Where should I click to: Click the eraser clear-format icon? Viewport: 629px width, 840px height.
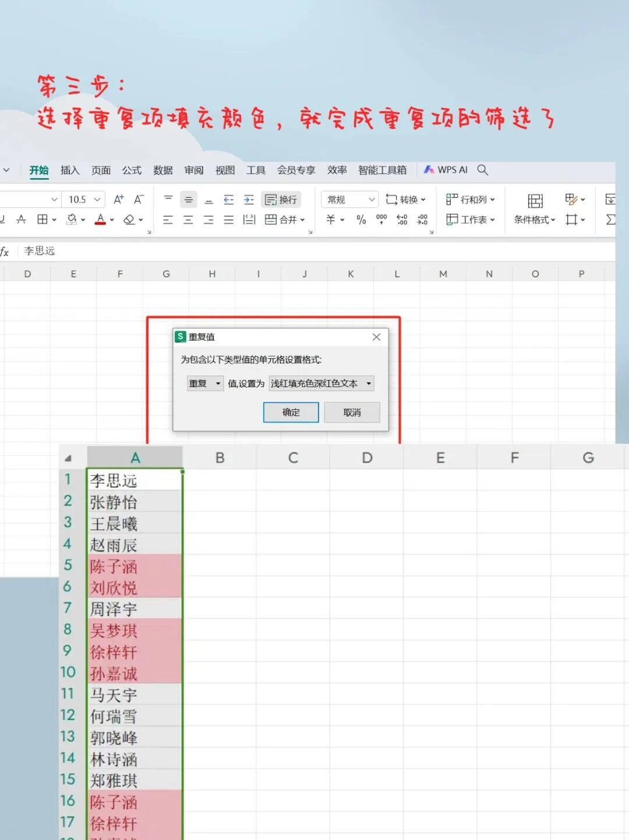[x=130, y=219]
